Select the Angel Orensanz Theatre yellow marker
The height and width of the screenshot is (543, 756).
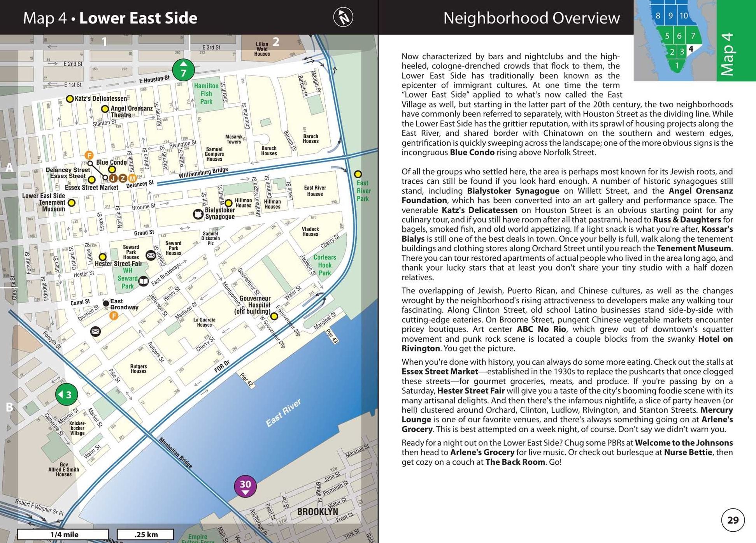tap(105, 109)
